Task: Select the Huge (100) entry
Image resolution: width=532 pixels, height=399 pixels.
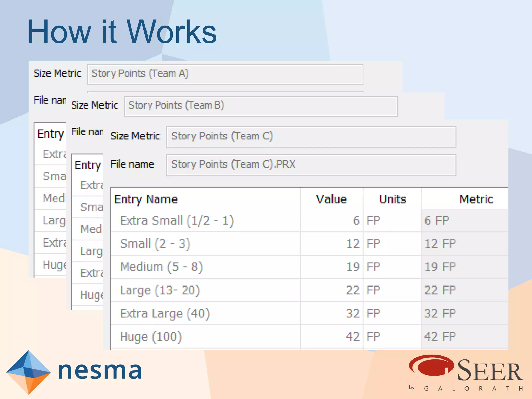Action: pos(151,337)
